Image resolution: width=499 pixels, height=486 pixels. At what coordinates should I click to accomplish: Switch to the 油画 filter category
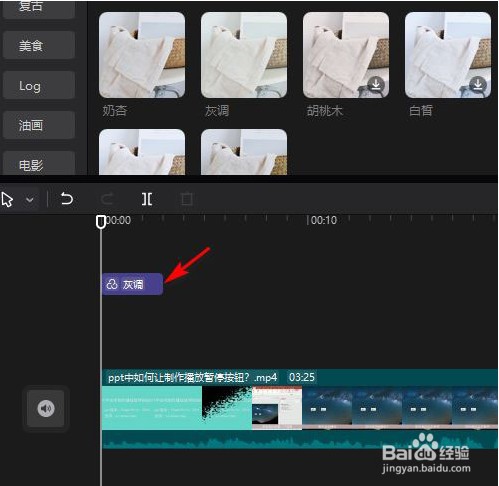[x=38, y=125]
